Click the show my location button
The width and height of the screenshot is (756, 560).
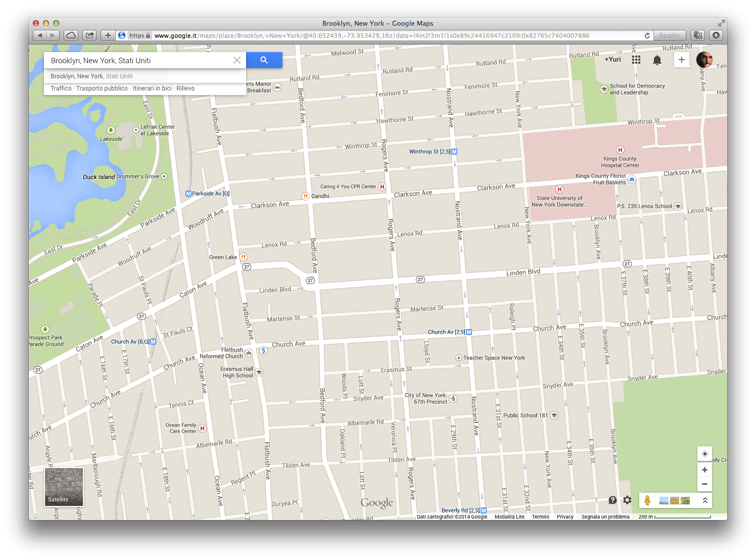click(x=704, y=454)
